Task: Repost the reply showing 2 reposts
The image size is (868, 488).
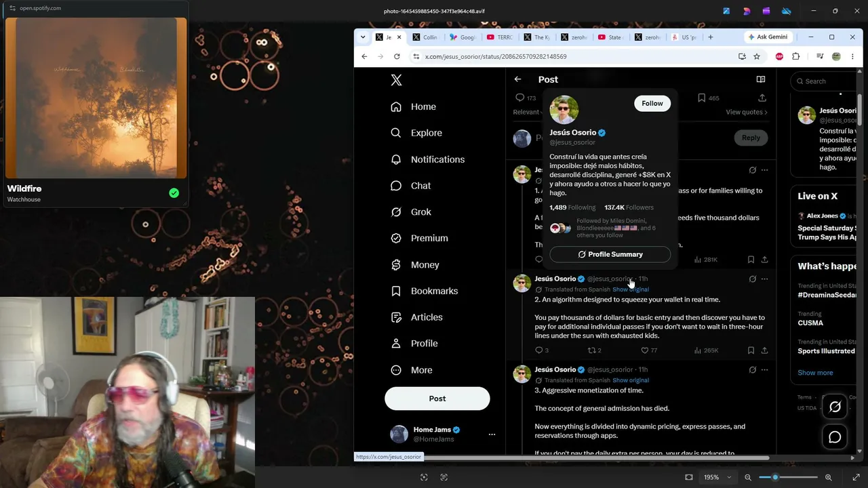Action: click(x=591, y=350)
